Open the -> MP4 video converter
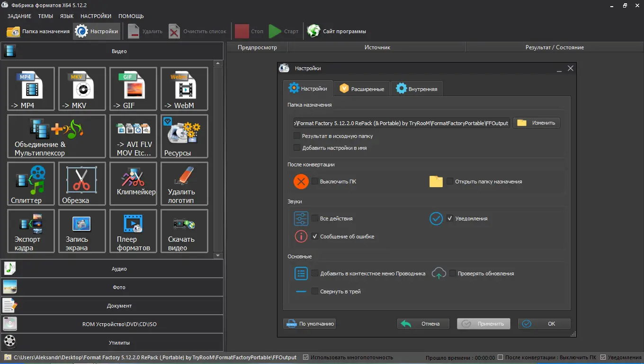Screen dimensions: 644x364 click(31, 89)
